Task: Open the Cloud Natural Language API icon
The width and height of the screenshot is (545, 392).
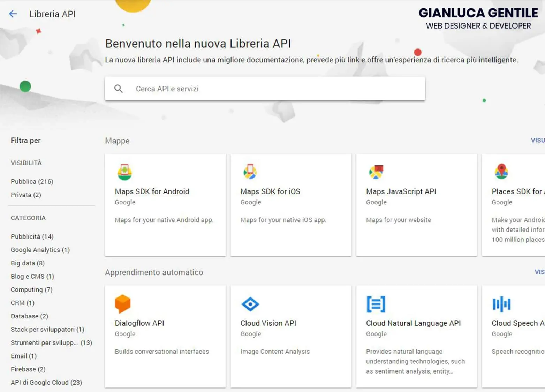Action: [x=376, y=303]
